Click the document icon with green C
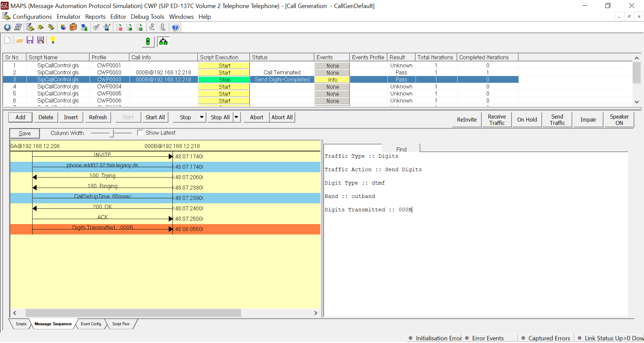Viewport: 644px width, 343px height. coord(130,27)
